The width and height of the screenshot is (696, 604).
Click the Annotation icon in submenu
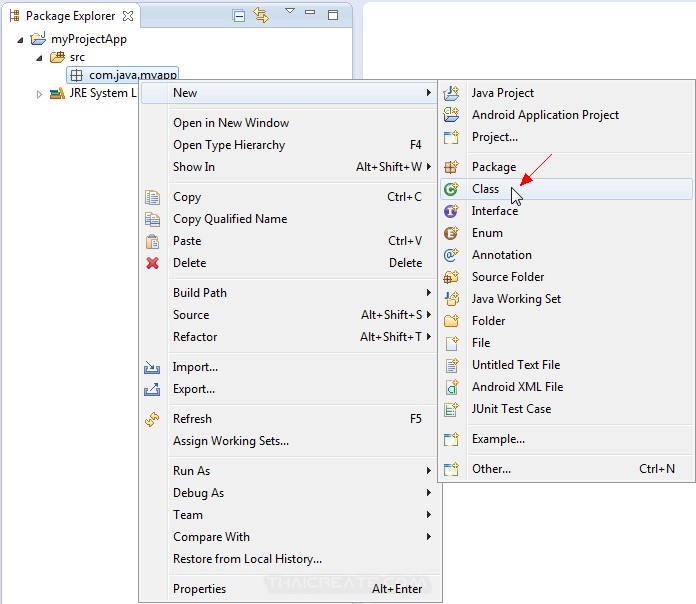click(x=451, y=255)
